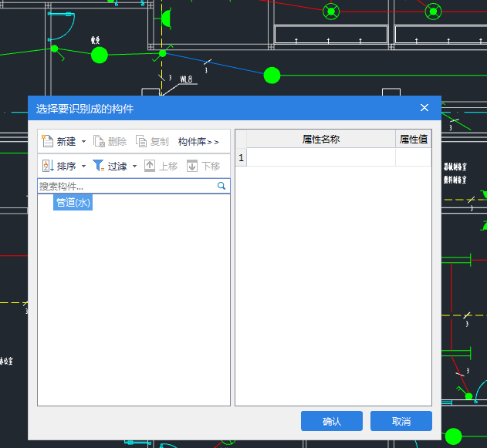Viewport: 487px width, 448px height.
Task: Select the 管道(水) tree item
Action: tap(73, 203)
